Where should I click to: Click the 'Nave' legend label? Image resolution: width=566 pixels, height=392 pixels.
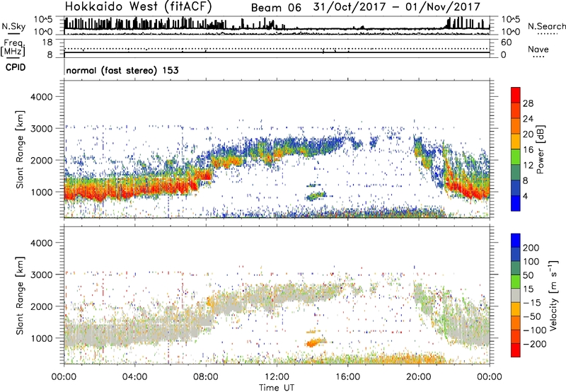pos(538,50)
